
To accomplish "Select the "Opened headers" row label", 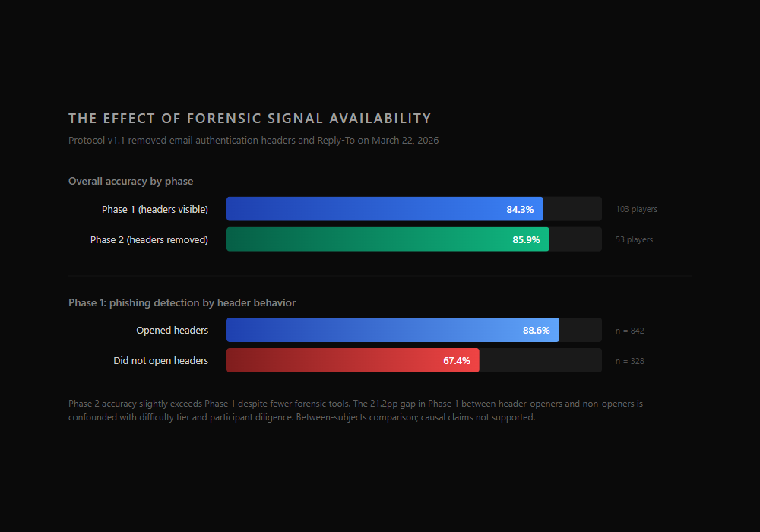I will coord(172,330).
